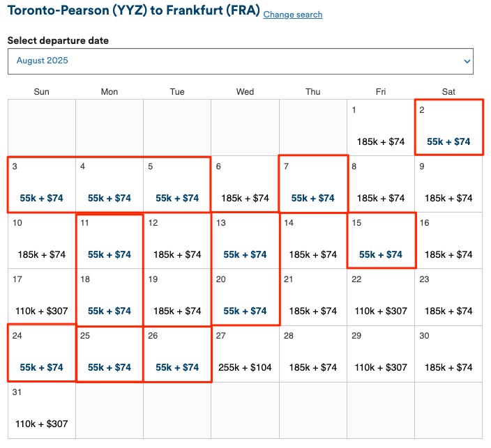The height and width of the screenshot is (448, 491).
Task: Pick August 17 110k + $307 fare
Action: click(41, 311)
